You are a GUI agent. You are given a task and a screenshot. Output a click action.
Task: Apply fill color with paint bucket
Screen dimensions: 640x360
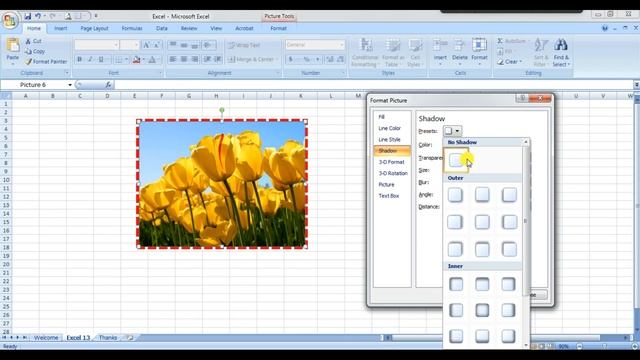(136, 60)
